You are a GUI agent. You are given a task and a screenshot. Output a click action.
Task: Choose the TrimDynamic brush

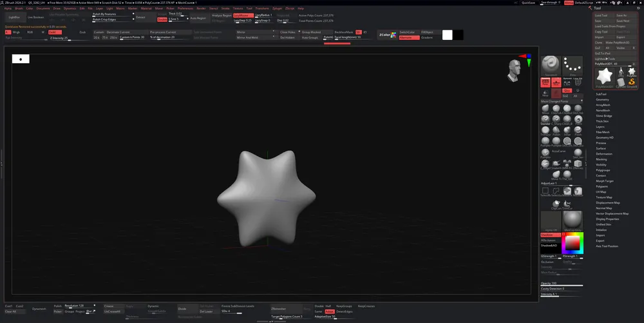tap(545, 131)
